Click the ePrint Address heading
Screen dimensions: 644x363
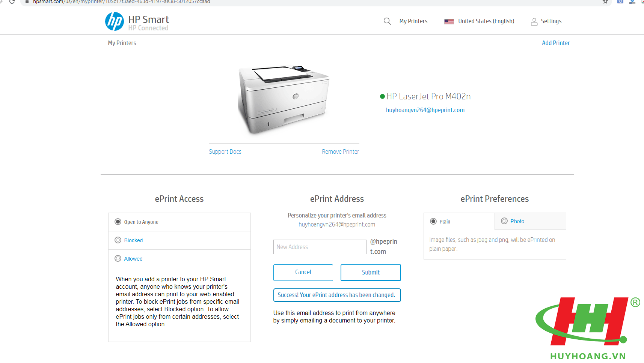click(337, 199)
